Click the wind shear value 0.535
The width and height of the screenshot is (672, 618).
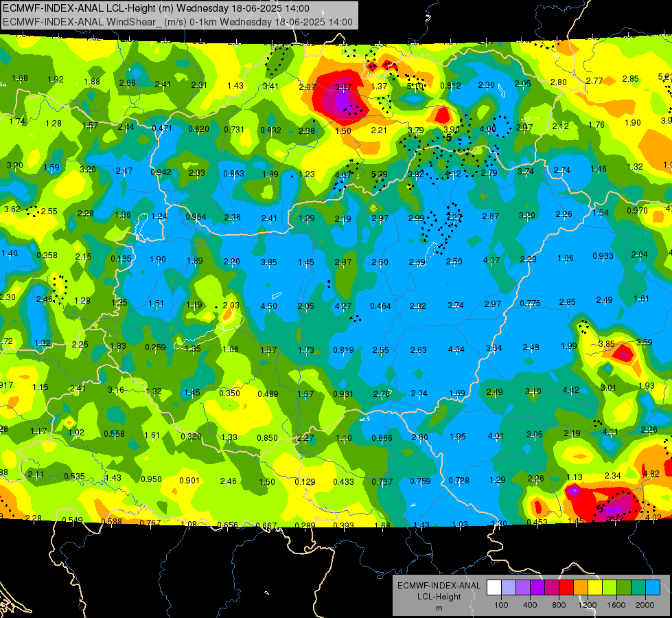(x=75, y=477)
